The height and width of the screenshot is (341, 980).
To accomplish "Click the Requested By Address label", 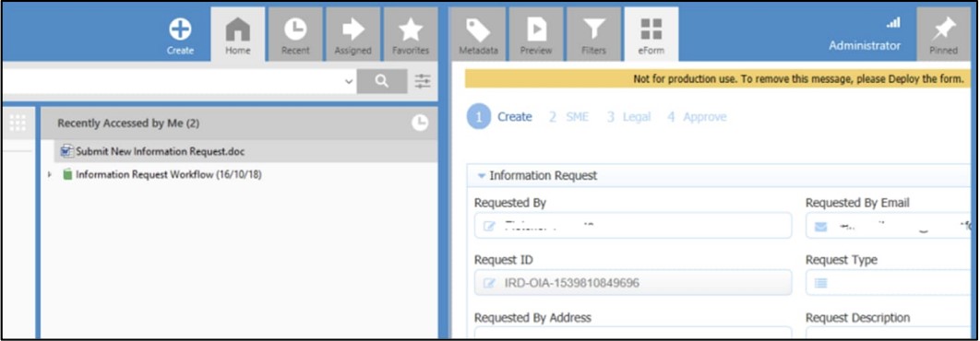I will (x=532, y=318).
